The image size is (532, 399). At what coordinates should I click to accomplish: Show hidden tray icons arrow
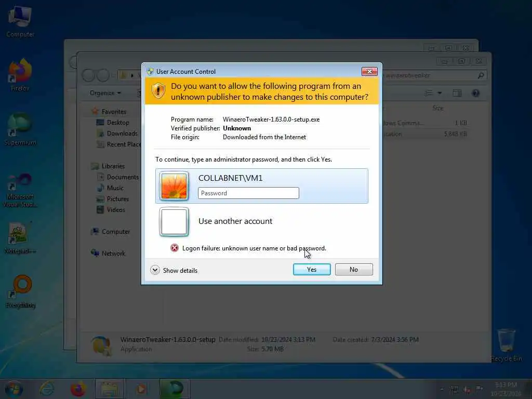[442, 389]
